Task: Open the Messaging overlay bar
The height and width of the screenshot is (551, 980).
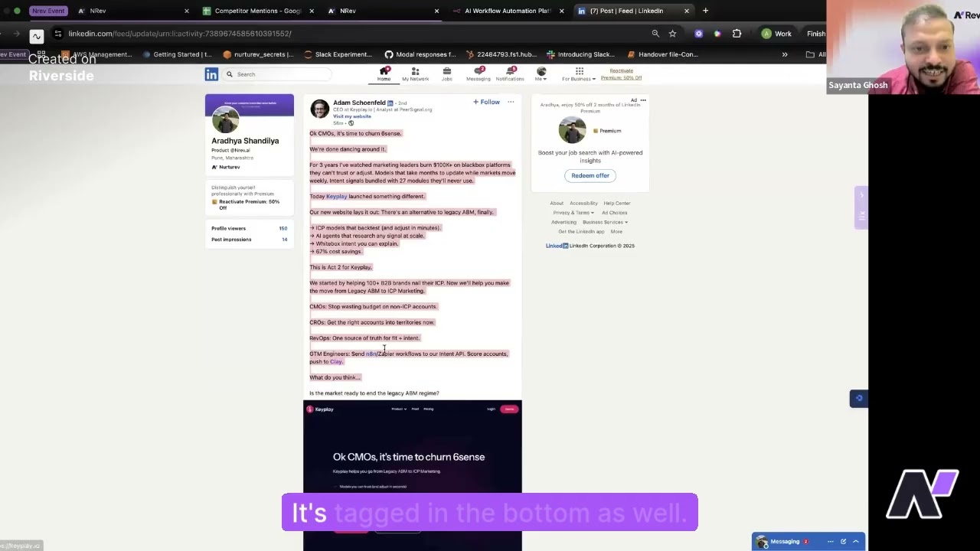Action: 808,542
